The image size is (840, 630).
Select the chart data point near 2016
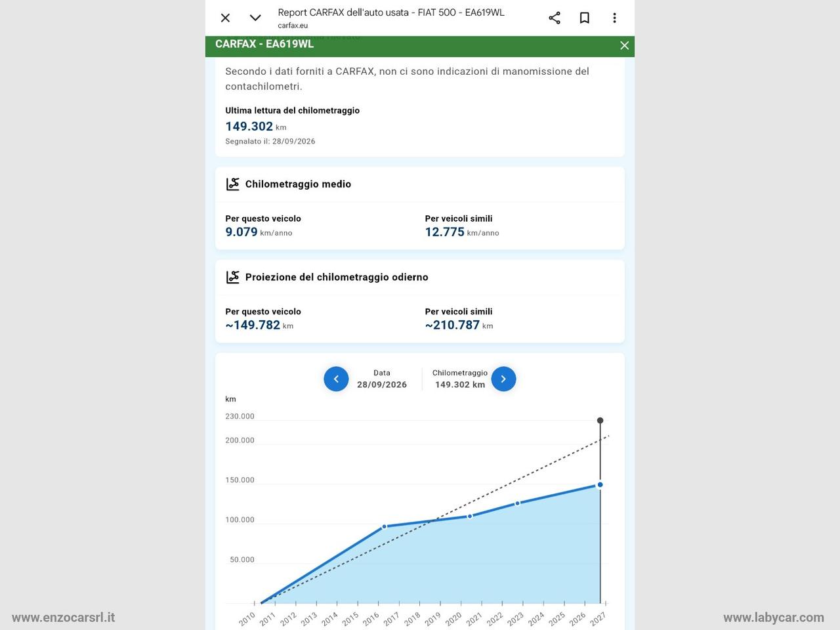click(385, 526)
